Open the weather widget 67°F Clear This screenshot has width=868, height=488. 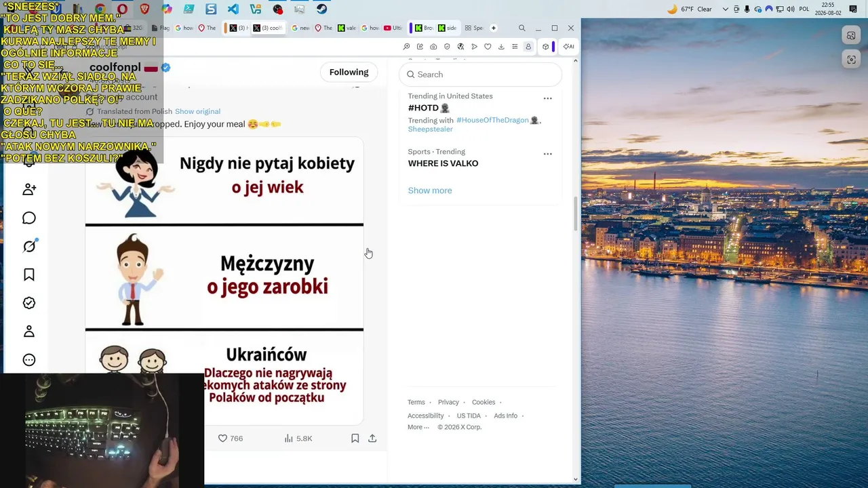[690, 9]
